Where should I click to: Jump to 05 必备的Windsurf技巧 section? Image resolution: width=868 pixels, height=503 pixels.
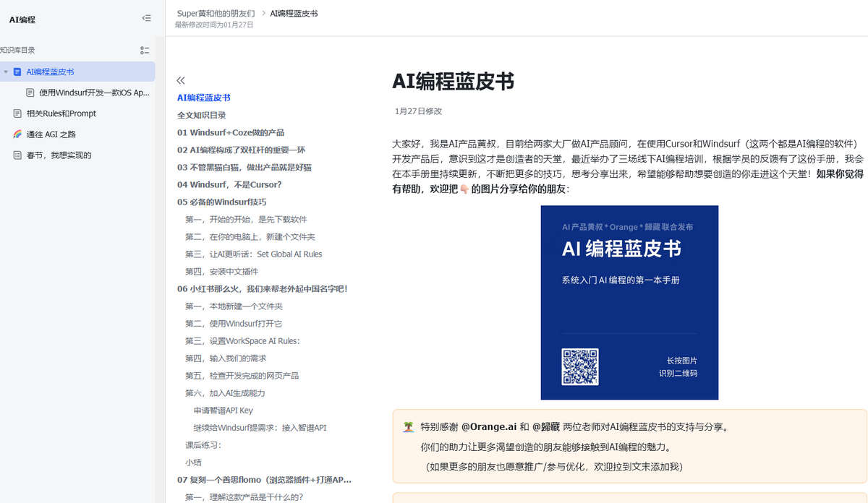[x=222, y=202]
